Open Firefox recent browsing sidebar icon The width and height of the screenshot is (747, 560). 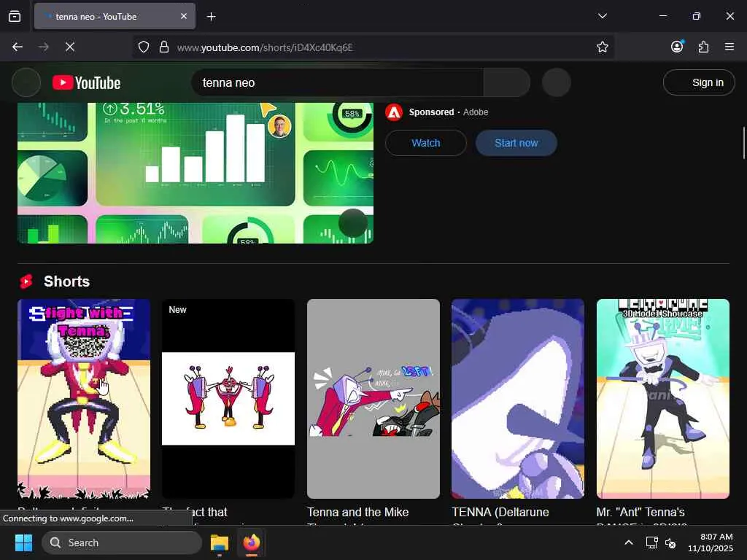15,16
